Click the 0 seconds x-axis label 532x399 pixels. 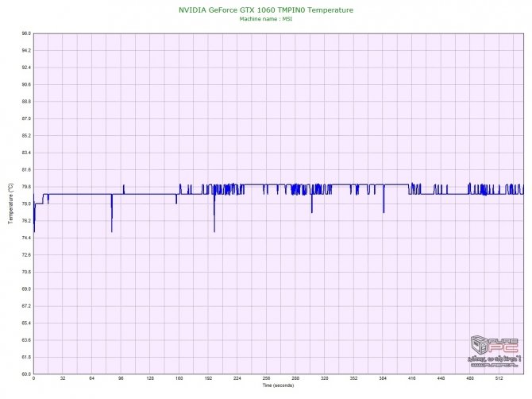pyautogui.click(x=33, y=378)
